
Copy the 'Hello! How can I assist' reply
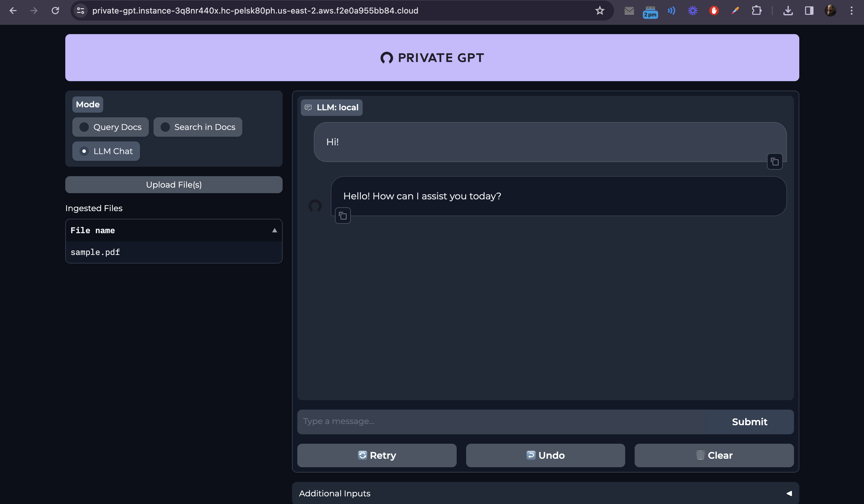[343, 216]
